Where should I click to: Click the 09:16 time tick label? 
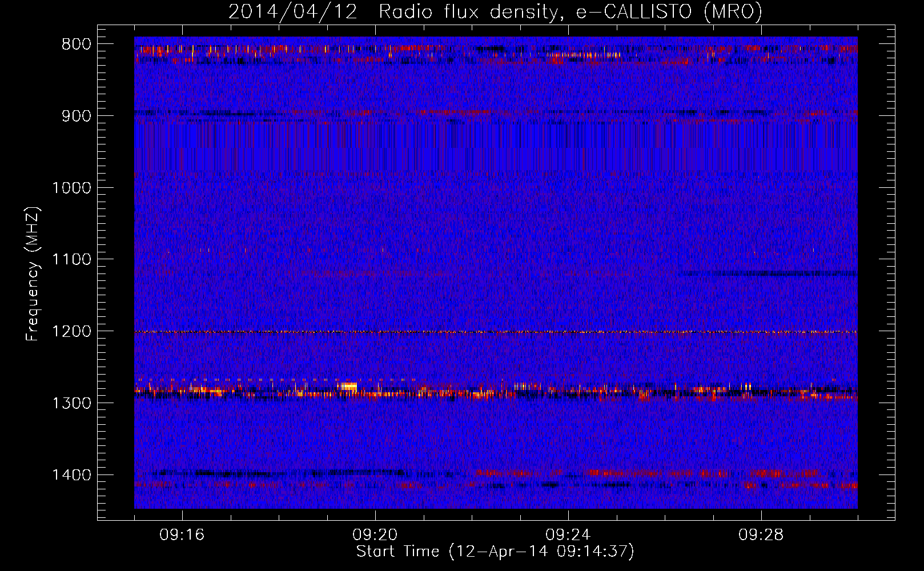tap(182, 535)
